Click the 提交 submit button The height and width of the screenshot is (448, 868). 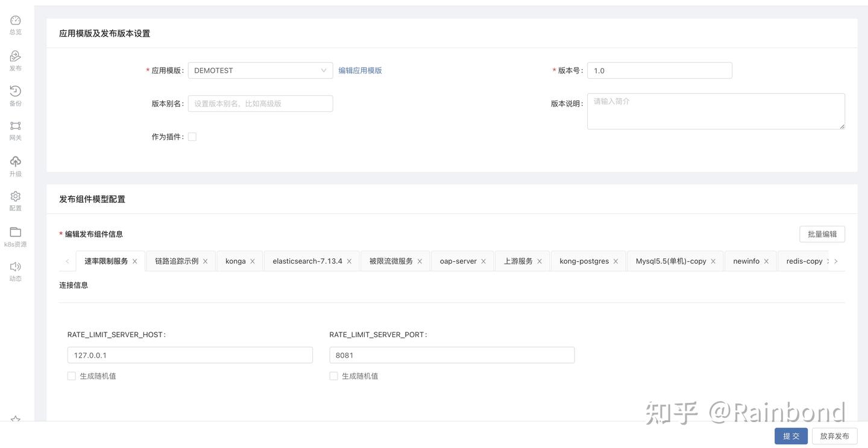[x=791, y=436]
